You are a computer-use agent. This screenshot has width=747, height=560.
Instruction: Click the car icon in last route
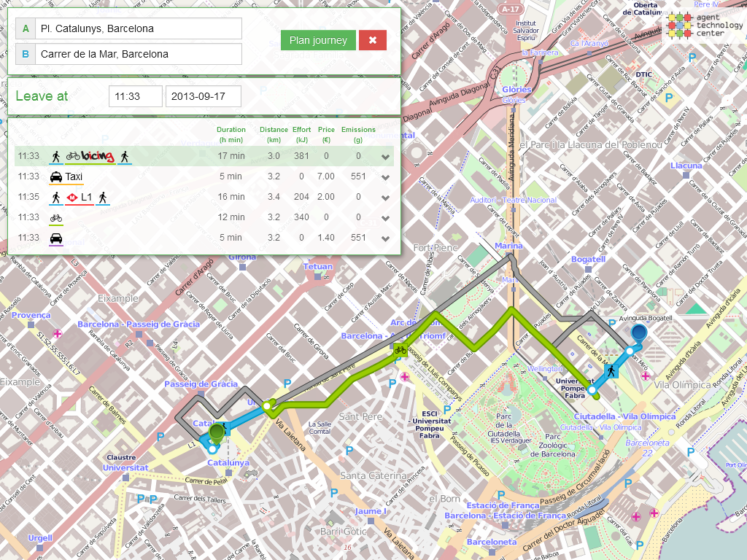[x=55, y=238]
